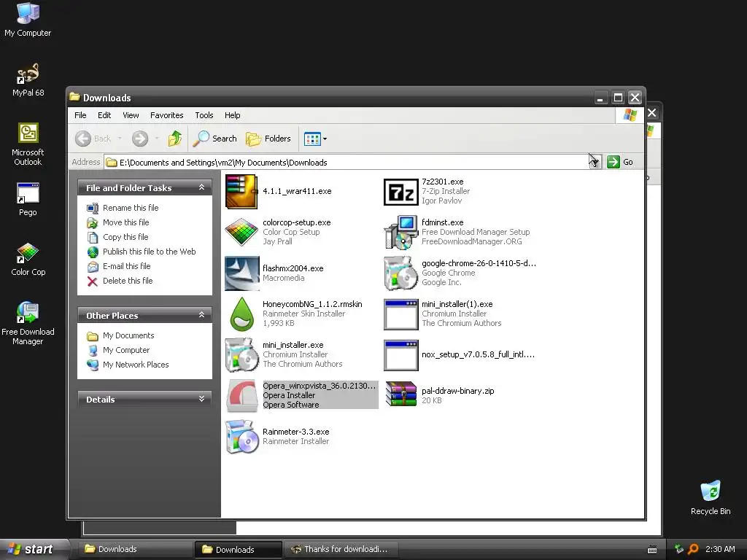The width and height of the screenshot is (747, 560).
Task: Select the My Computer desktop icon
Action: (28, 20)
